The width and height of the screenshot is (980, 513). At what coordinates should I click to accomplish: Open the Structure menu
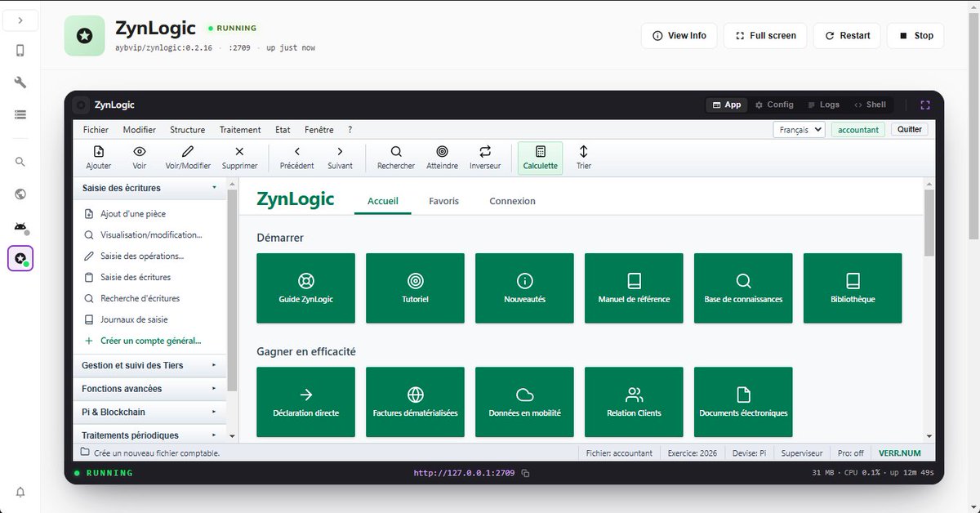188,130
